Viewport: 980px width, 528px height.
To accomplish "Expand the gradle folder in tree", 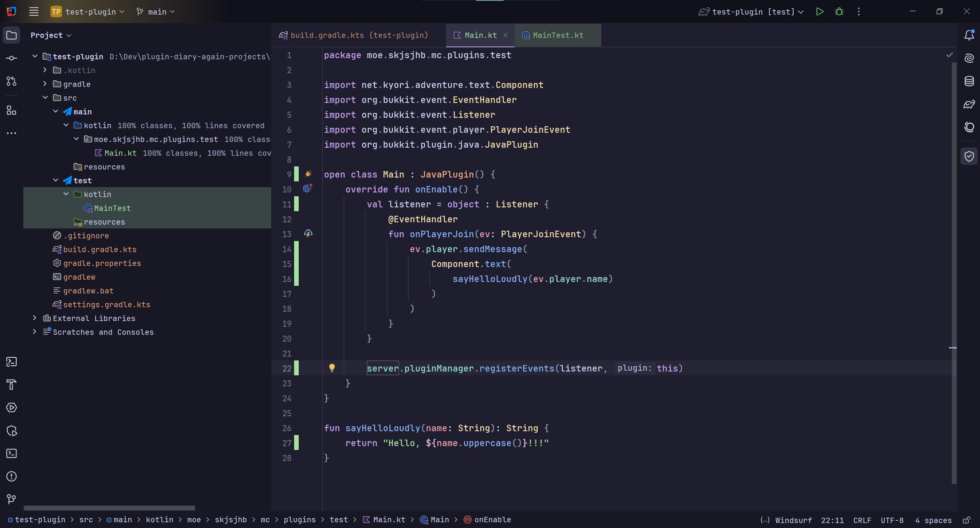I will (45, 84).
